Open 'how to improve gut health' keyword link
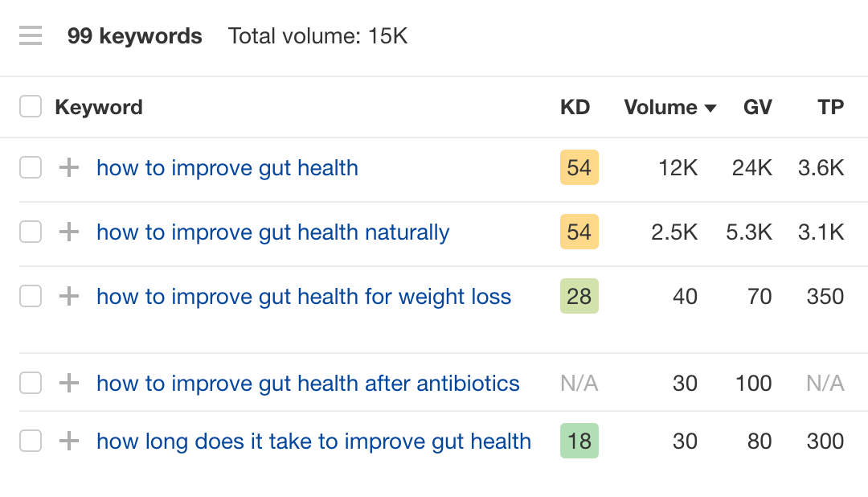868x497 pixels. [227, 168]
